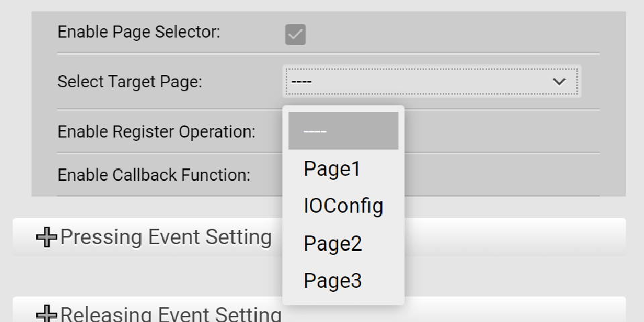Click the "Enable Register Operation:" label
The width and height of the screenshot is (644, 322).
(156, 131)
